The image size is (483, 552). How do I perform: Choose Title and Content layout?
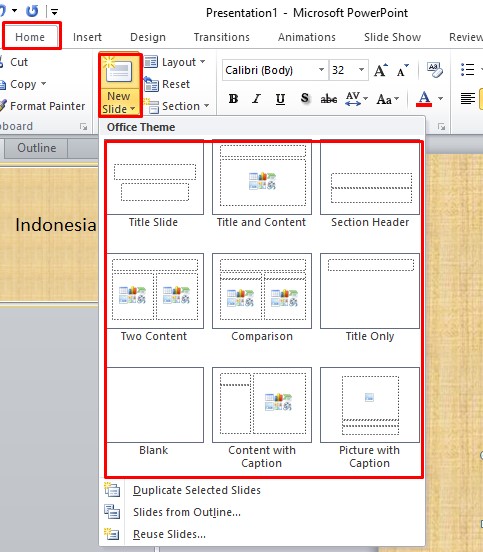click(262, 185)
